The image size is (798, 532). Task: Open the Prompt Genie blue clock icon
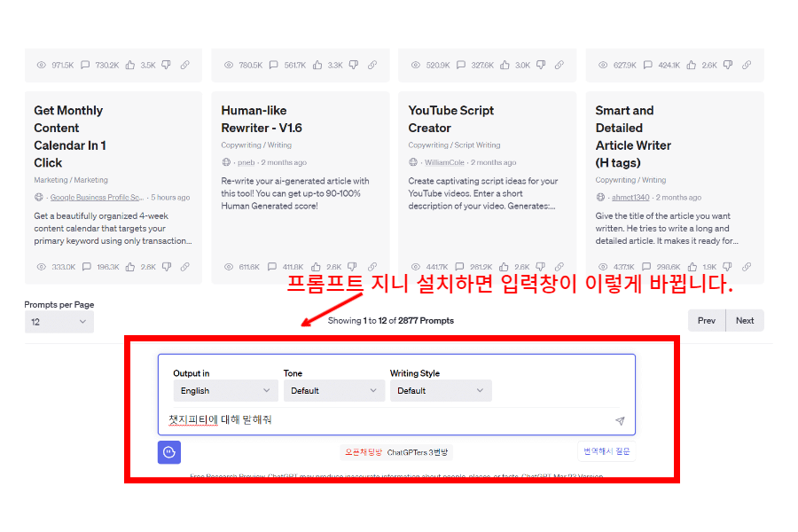168,452
